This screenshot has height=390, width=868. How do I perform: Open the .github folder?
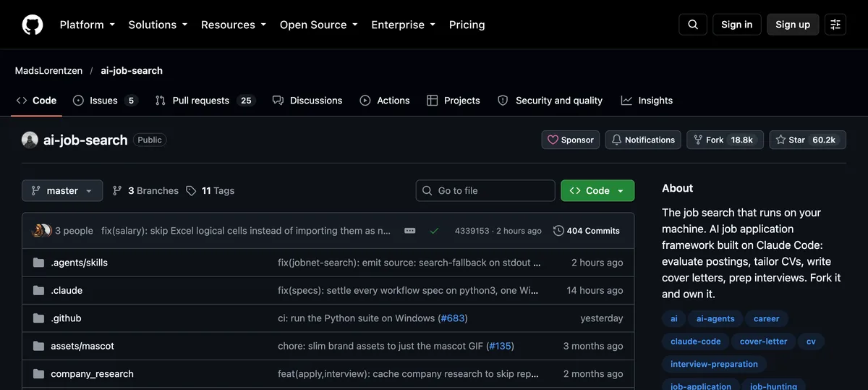click(x=66, y=318)
